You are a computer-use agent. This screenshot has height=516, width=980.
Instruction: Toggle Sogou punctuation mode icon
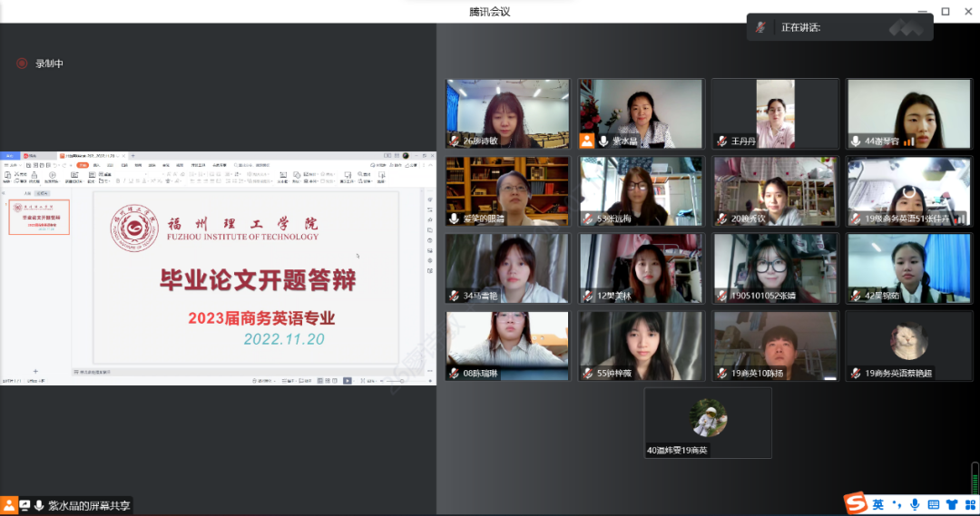click(897, 505)
